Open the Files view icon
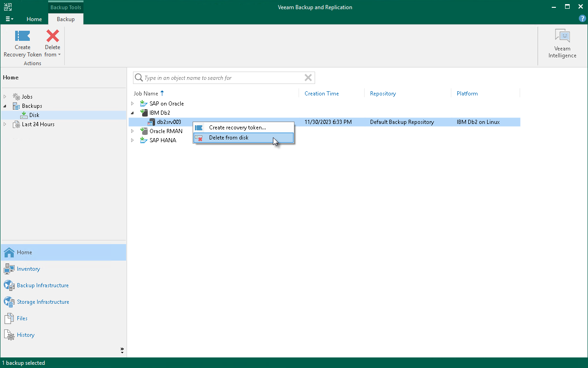This screenshot has height=368, width=588. pos(9,318)
